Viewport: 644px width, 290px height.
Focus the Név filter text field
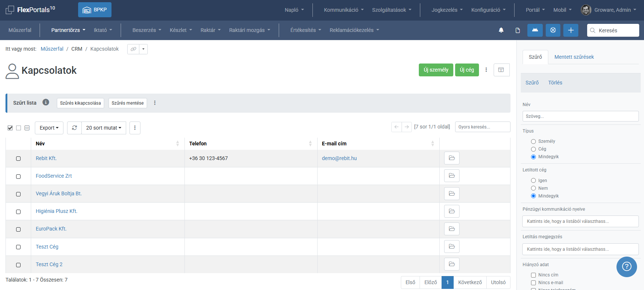coord(581,116)
